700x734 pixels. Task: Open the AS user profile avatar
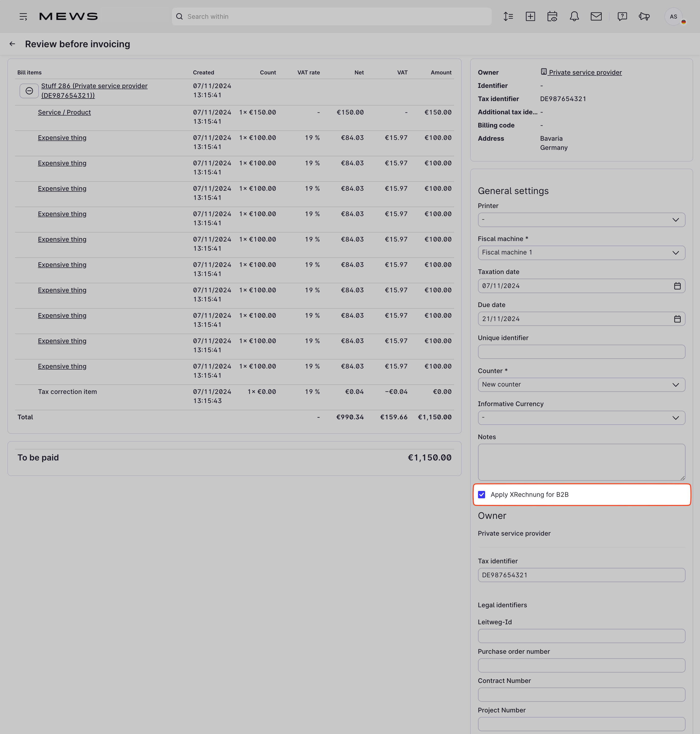pos(674,17)
